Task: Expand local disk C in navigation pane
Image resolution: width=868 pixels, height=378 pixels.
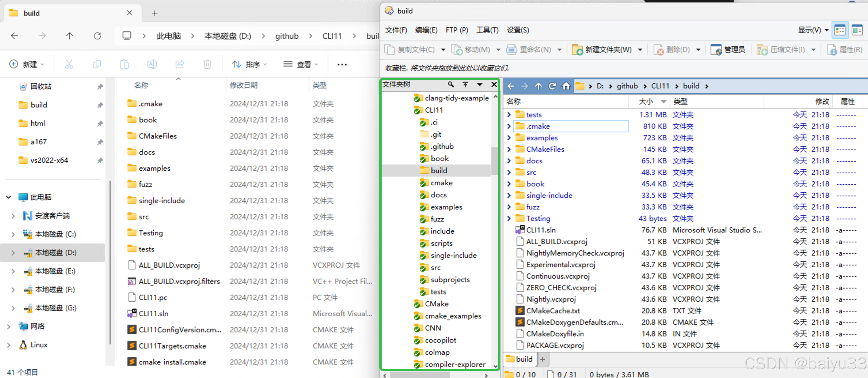Action: pos(13,234)
